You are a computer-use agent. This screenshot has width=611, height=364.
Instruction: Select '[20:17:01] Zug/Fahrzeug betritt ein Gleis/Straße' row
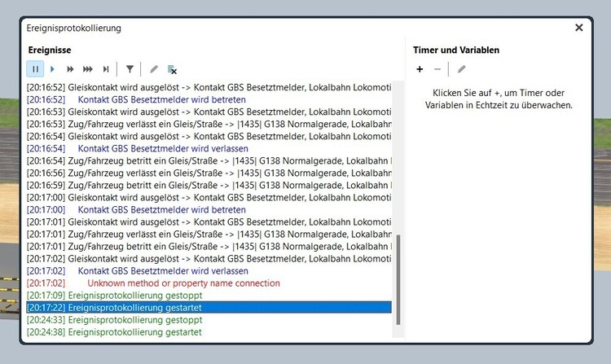[209, 247]
